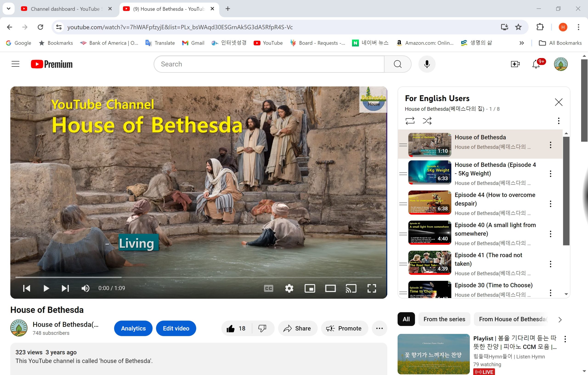Start voice search with microphone icon

pyautogui.click(x=427, y=64)
